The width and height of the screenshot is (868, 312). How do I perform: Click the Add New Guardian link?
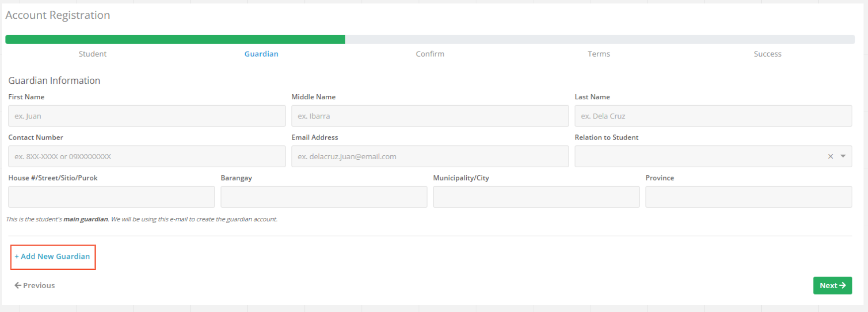click(53, 256)
